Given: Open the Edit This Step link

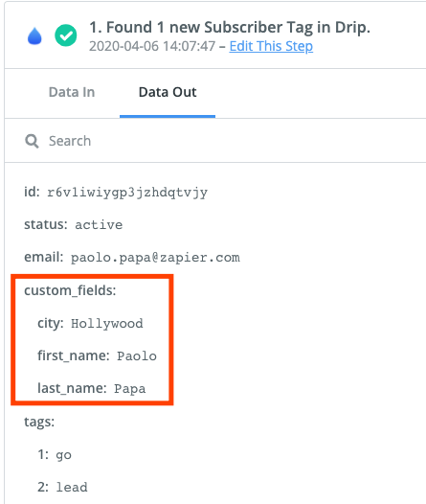Looking at the screenshot, I should 271,46.
